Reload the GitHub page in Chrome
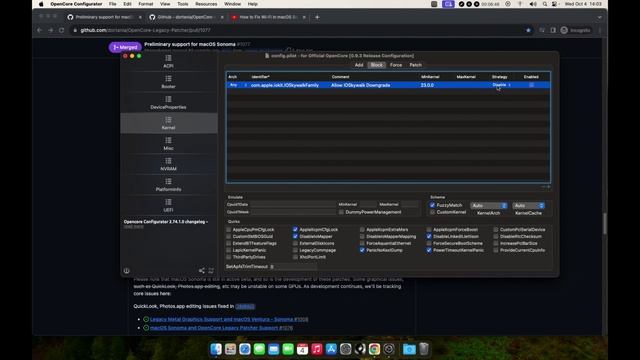Screen dimensions: 640x360 62,30
